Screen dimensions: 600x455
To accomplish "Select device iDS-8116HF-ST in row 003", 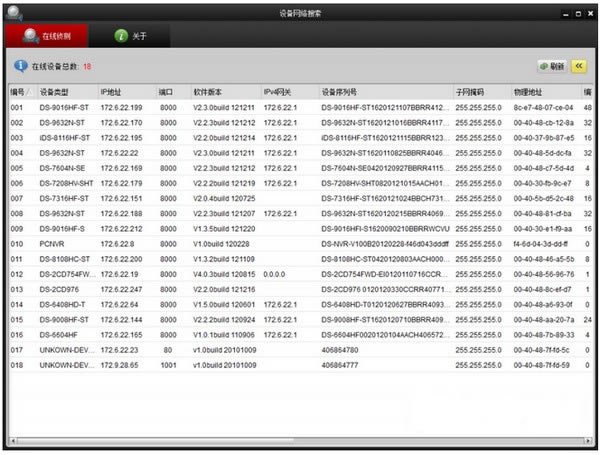I will pyautogui.click(x=65, y=138).
